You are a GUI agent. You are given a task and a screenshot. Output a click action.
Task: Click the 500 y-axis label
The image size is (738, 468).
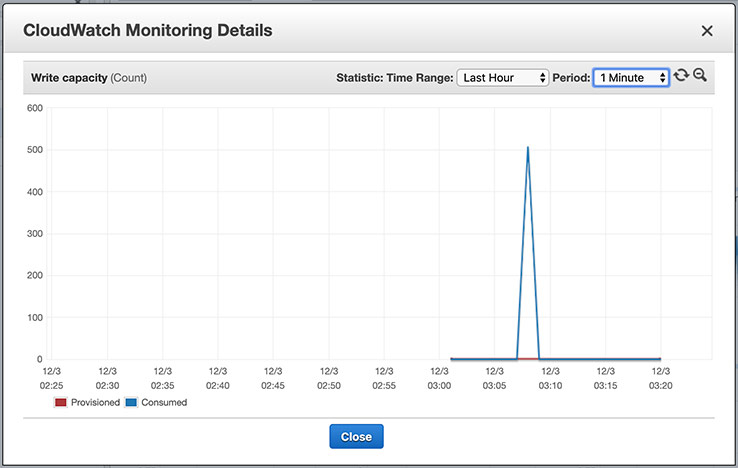point(35,150)
